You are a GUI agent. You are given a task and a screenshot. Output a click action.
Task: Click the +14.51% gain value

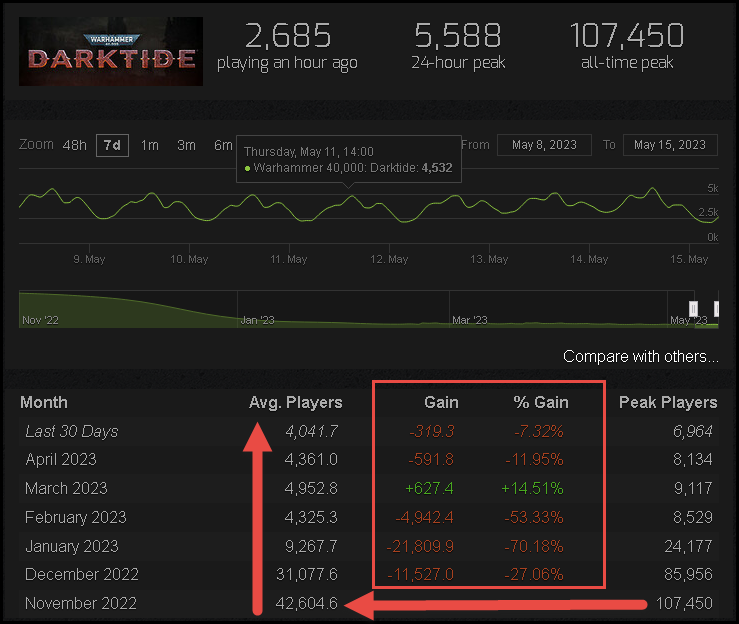pyautogui.click(x=532, y=488)
